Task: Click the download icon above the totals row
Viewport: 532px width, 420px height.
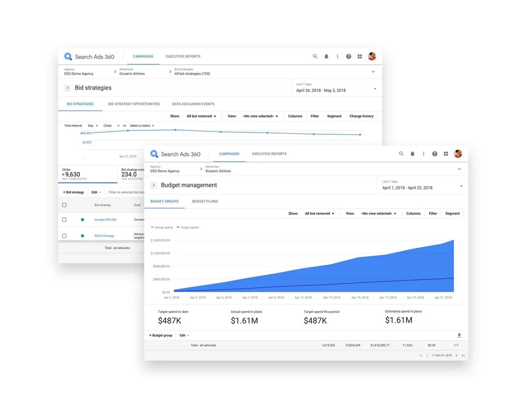Action: tap(459, 335)
